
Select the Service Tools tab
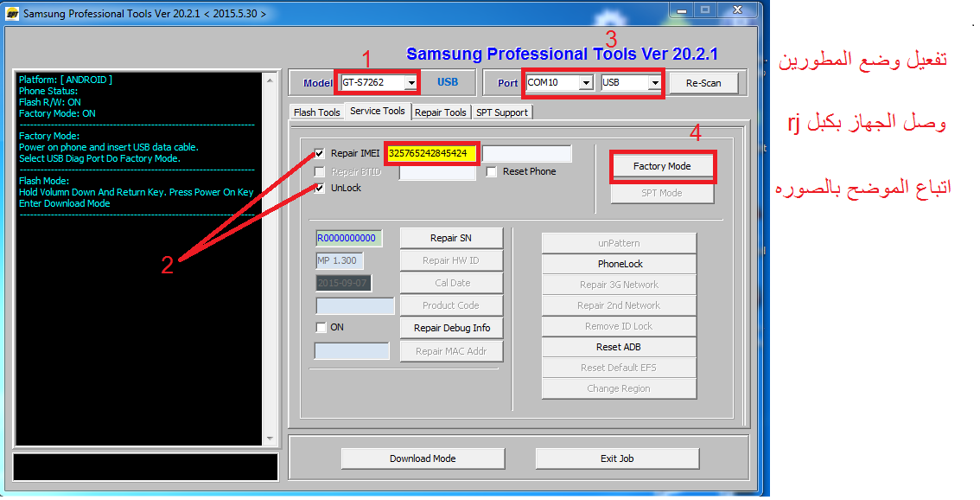(378, 111)
